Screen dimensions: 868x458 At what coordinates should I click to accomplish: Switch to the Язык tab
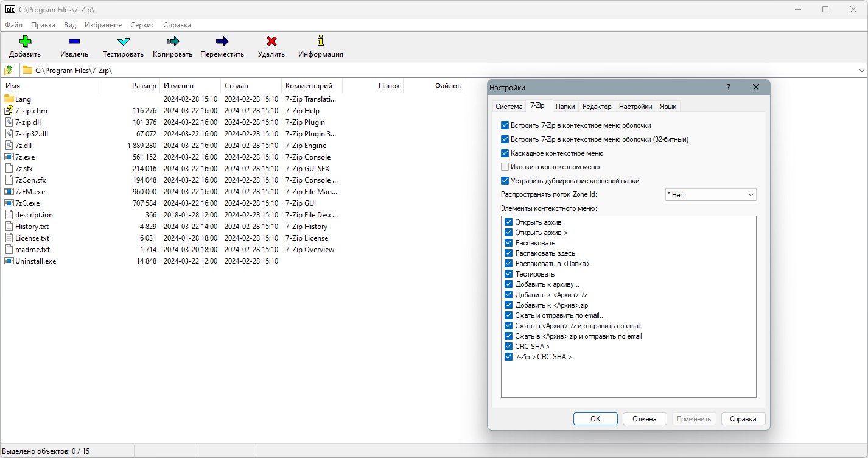click(x=668, y=107)
